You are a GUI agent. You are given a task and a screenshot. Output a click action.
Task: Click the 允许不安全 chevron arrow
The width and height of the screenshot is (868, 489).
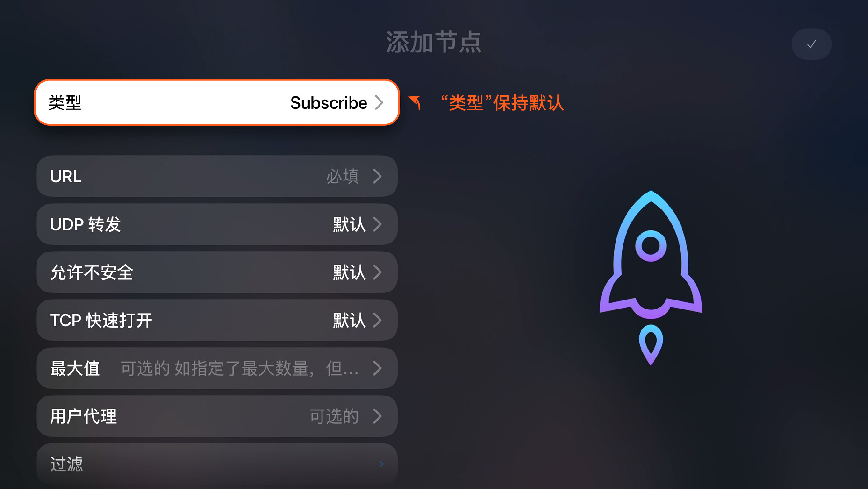378,272
